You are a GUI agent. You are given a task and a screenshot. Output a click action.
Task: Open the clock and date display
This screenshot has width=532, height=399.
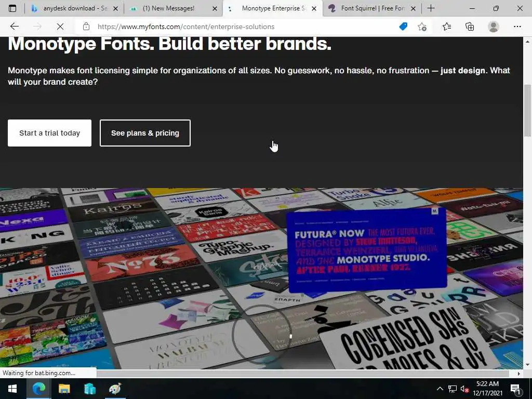[487, 389]
